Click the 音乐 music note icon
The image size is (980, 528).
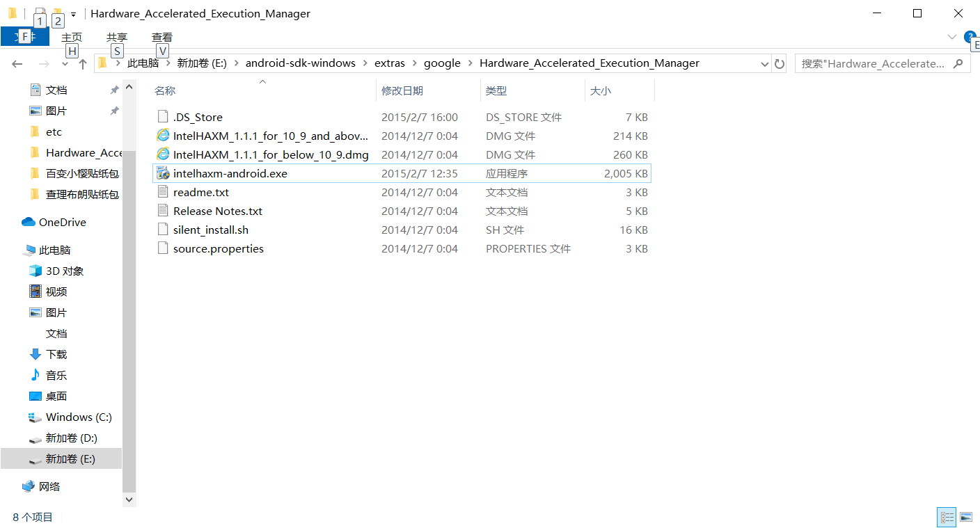click(x=35, y=375)
